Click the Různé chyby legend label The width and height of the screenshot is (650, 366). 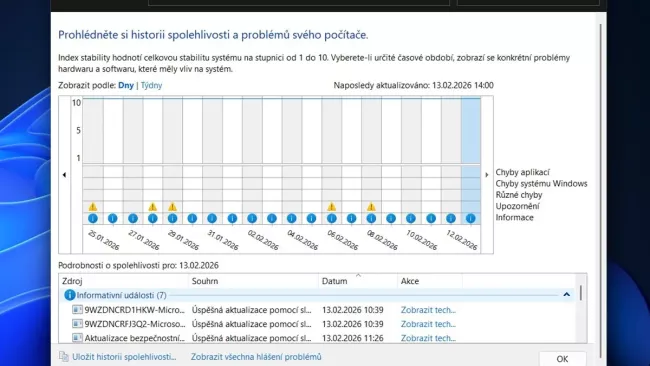(519, 194)
